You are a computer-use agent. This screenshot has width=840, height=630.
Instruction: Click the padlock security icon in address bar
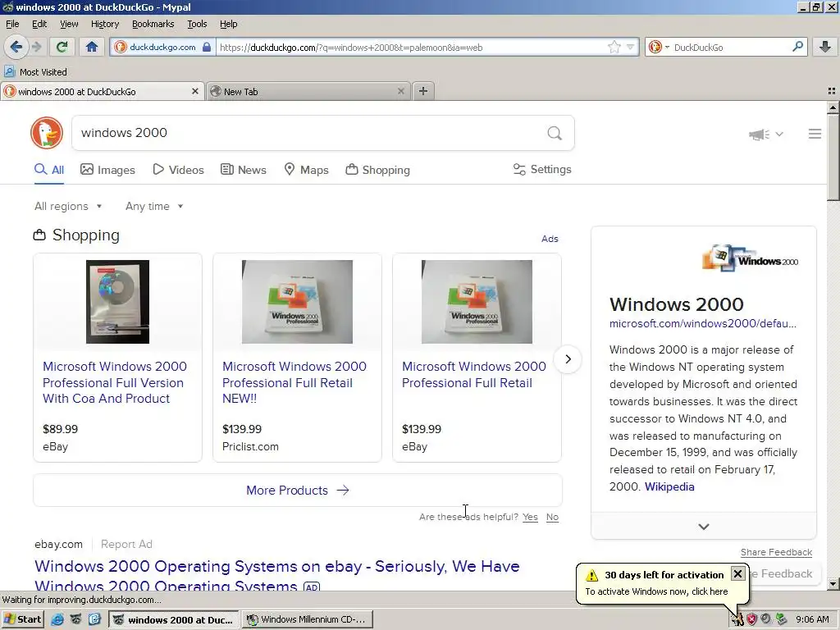[x=207, y=47]
